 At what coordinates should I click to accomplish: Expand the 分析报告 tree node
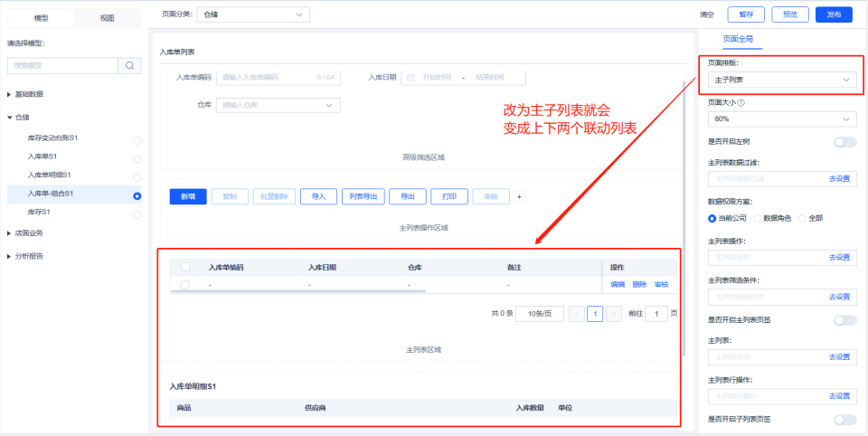coord(9,257)
